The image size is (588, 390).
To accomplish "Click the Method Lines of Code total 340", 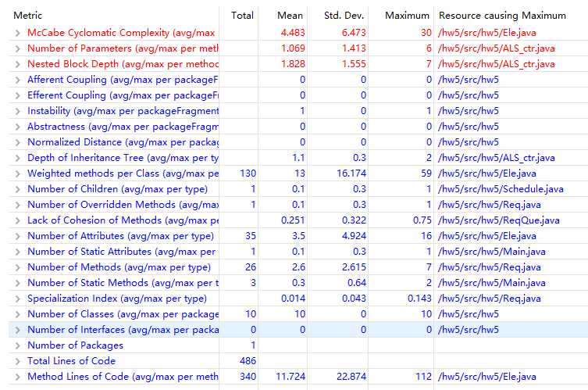I will 248,377.
